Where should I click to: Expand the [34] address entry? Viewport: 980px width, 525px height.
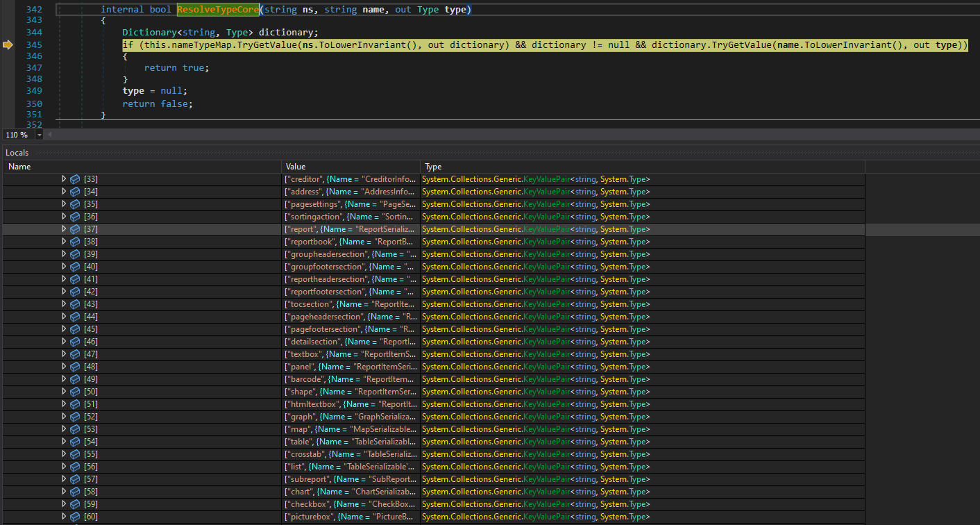point(64,192)
